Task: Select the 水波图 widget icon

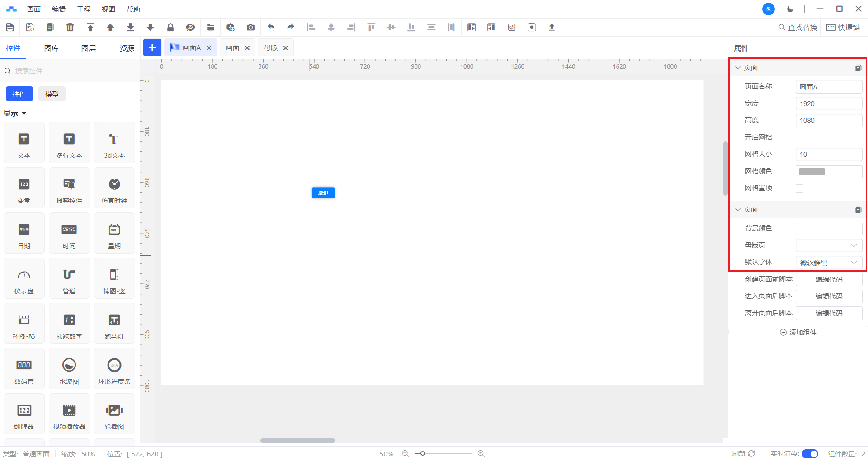Action: (x=69, y=369)
